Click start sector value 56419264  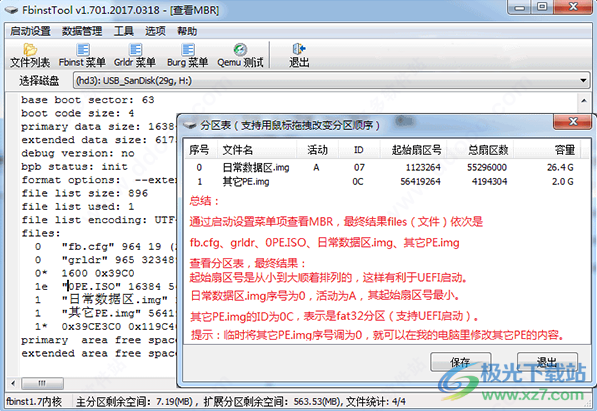(x=420, y=181)
